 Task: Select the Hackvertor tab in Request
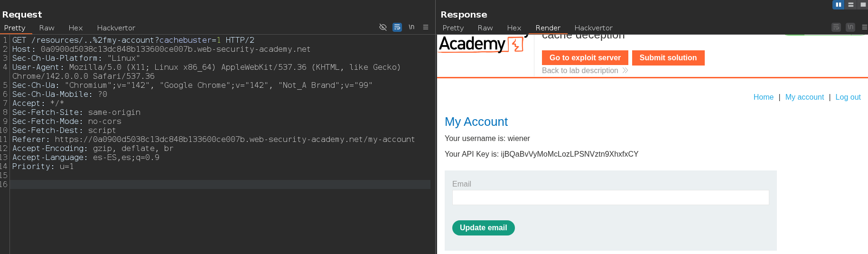coord(116,28)
